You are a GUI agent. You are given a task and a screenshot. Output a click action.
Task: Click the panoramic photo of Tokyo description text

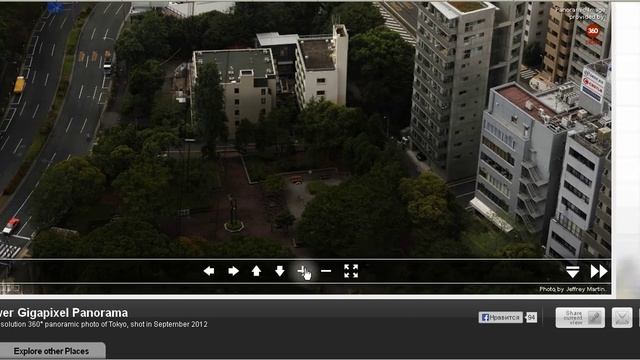click(x=104, y=324)
